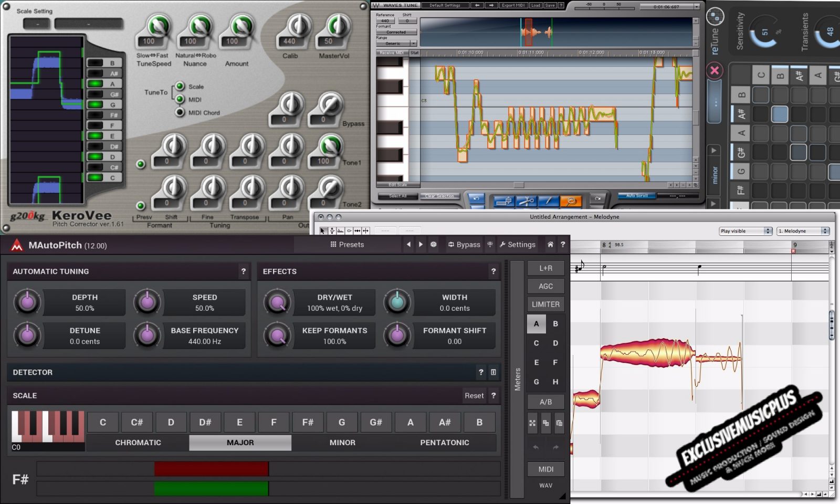Select Minor scale in MAutoPitch
Screen dimensions: 840x504
coord(342,443)
